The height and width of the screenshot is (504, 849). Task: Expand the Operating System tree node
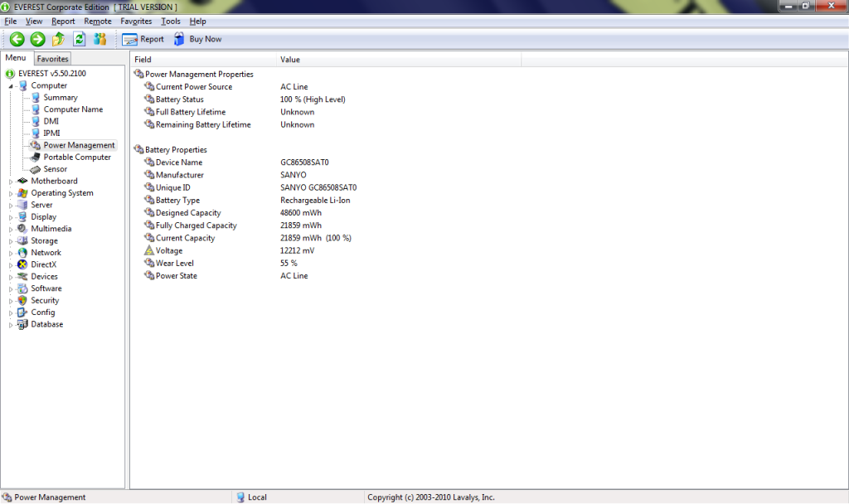(x=10, y=193)
